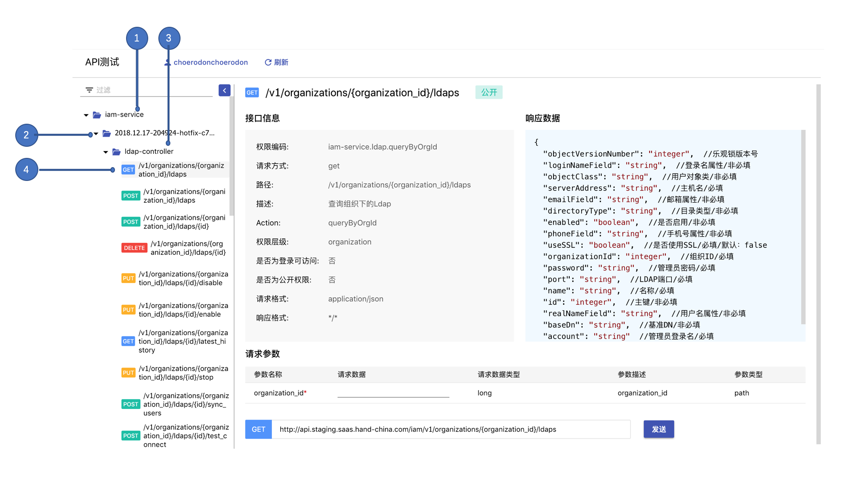868x481 pixels.
Task: Click the 参数描述 column header
Action: tap(632, 374)
